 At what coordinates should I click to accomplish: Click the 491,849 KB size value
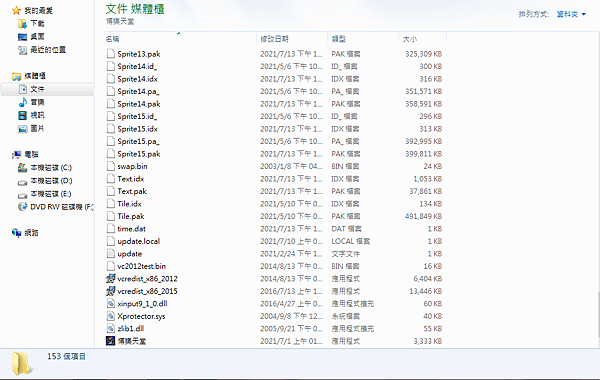point(424,216)
